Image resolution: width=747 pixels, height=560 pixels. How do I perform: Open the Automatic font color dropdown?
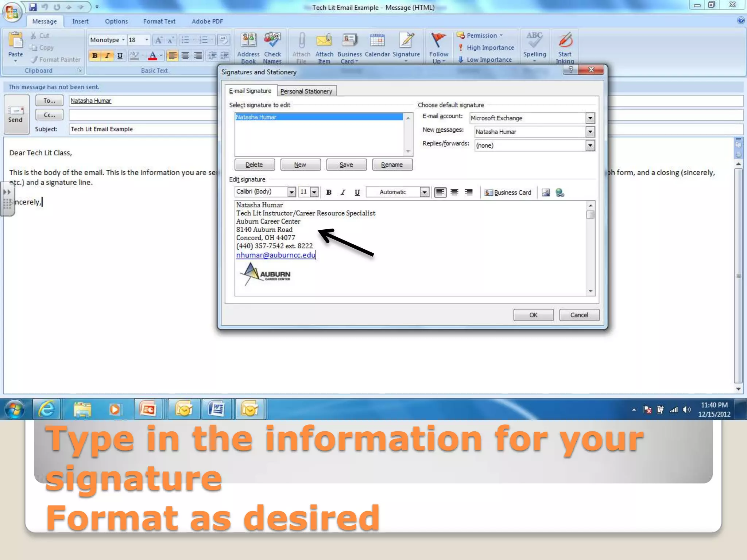pyautogui.click(x=424, y=192)
